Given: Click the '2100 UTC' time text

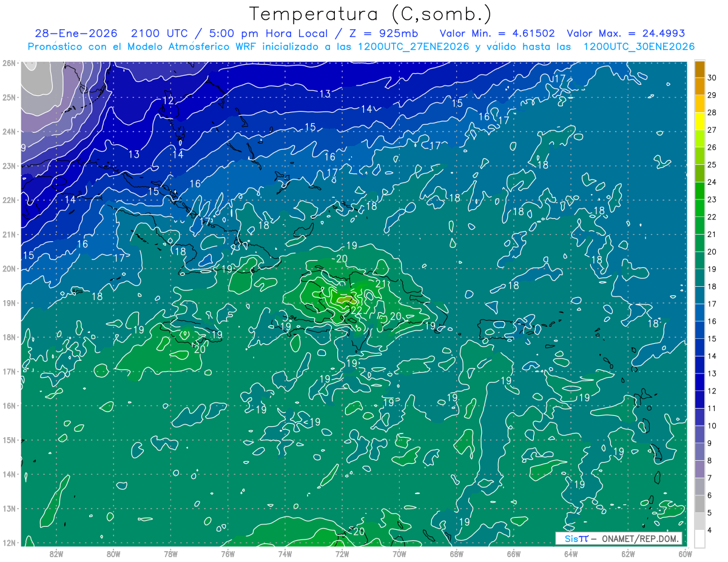Looking at the screenshot, I should pos(160,33).
